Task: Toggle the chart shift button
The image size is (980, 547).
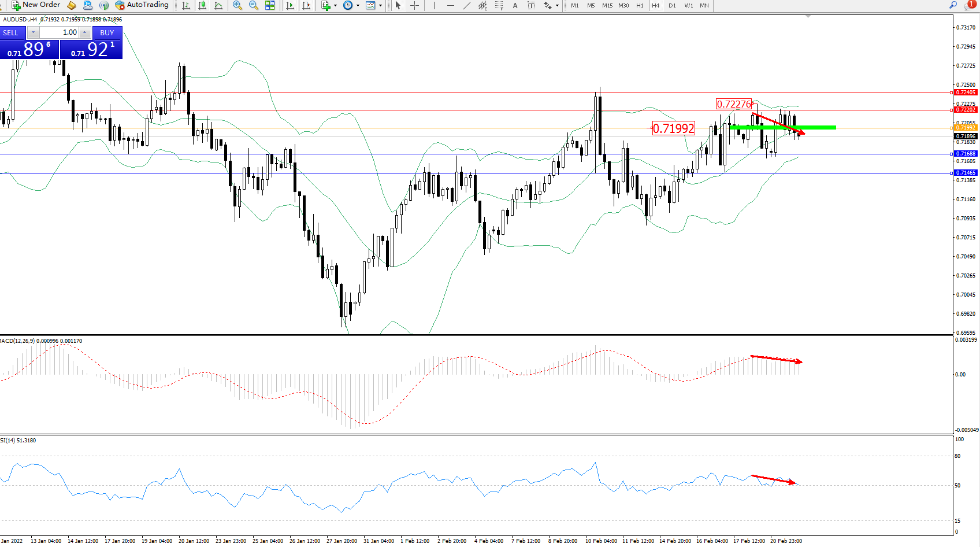Action: (x=306, y=5)
